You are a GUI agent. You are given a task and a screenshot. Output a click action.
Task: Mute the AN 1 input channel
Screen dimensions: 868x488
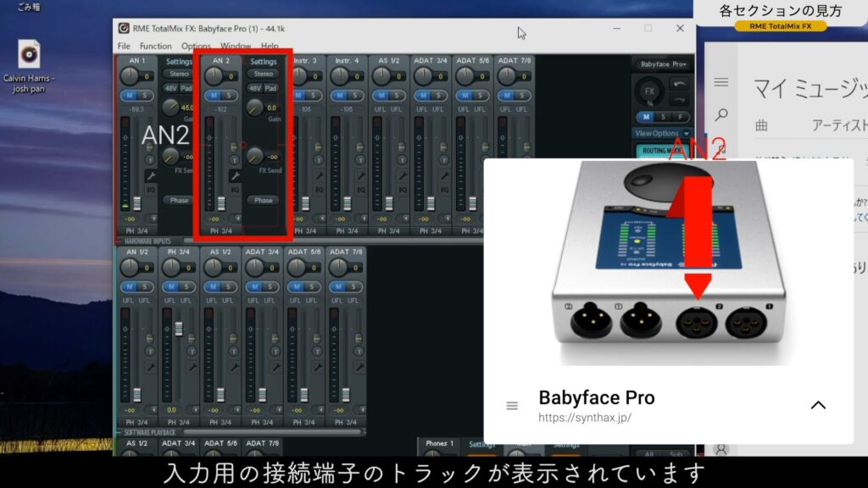(130, 96)
